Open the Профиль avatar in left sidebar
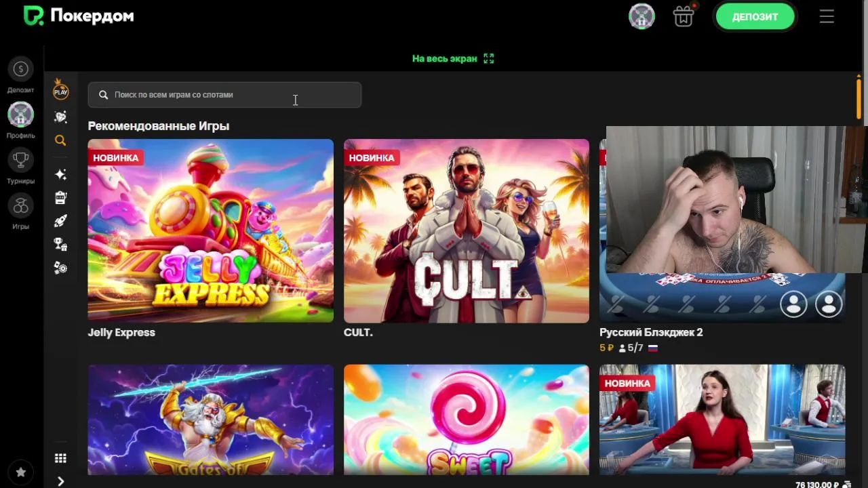The height and width of the screenshot is (488, 868). click(x=20, y=120)
